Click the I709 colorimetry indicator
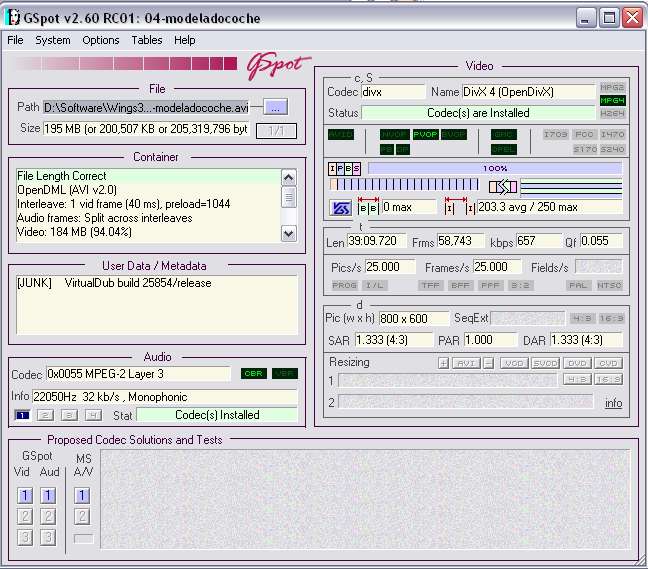 (555, 134)
